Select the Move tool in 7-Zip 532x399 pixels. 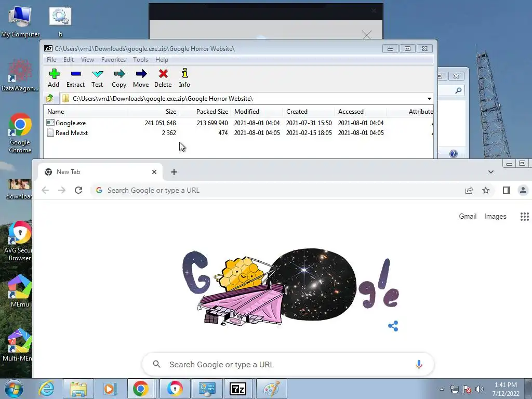point(141,78)
